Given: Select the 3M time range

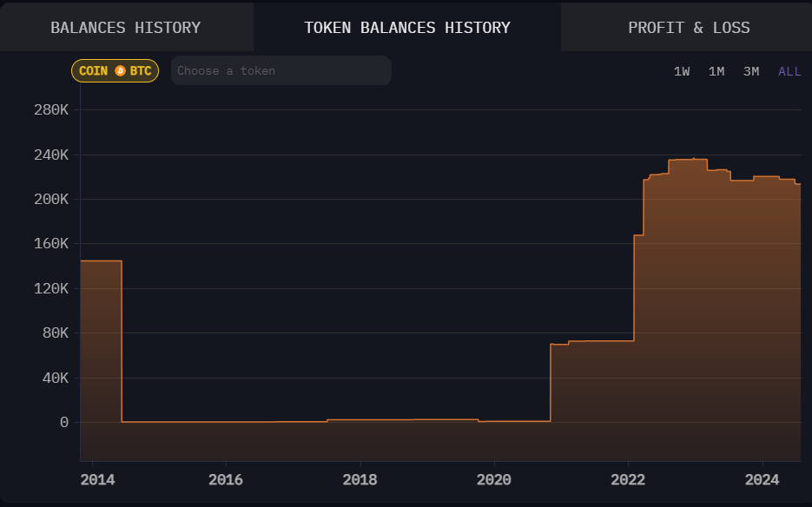Looking at the screenshot, I should click(751, 71).
